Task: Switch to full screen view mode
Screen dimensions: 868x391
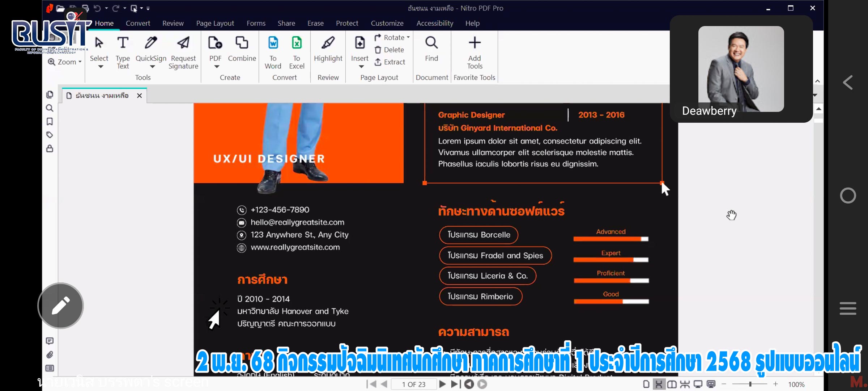Action: (x=697, y=384)
